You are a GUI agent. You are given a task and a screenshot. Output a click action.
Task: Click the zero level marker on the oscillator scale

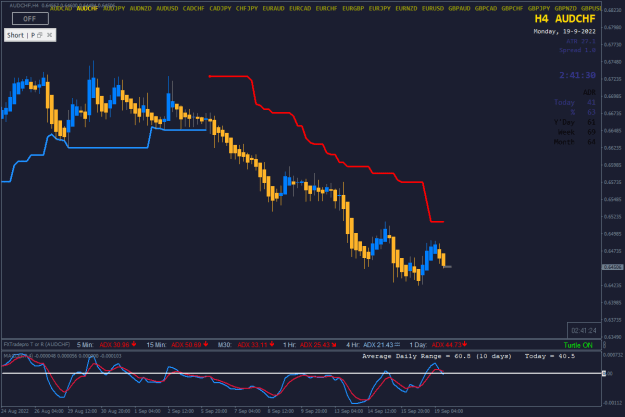click(604, 374)
